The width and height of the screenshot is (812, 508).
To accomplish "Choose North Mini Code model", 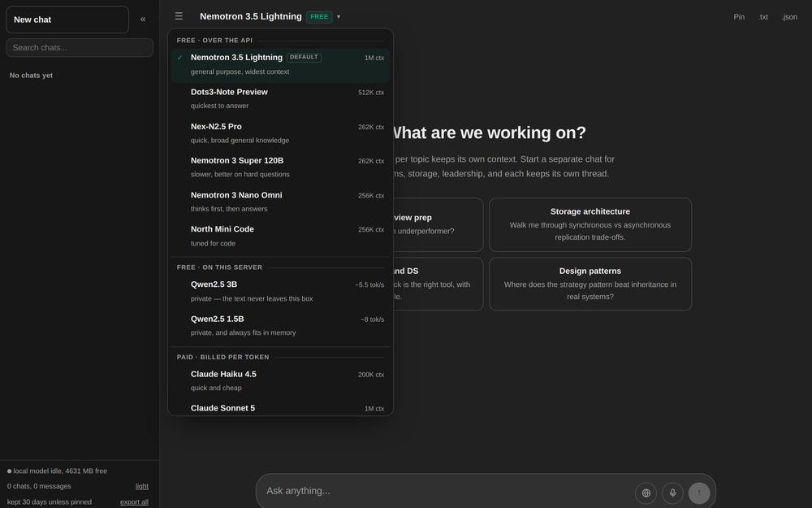I will [x=281, y=237].
